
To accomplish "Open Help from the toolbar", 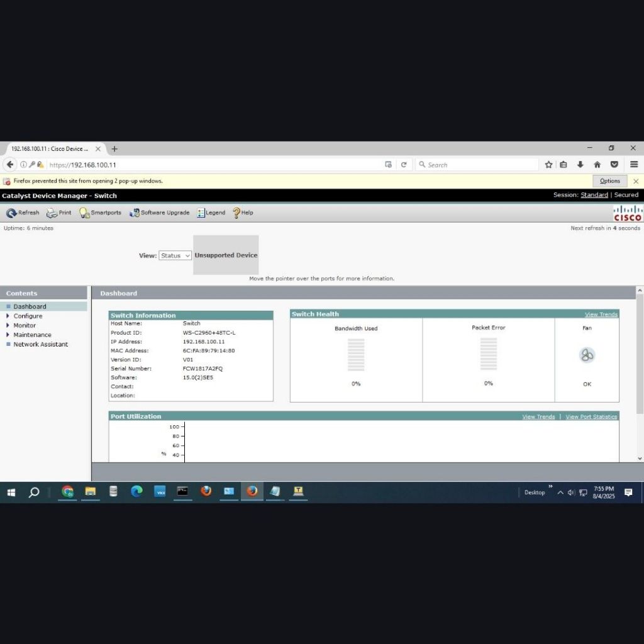I will click(243, 213).
